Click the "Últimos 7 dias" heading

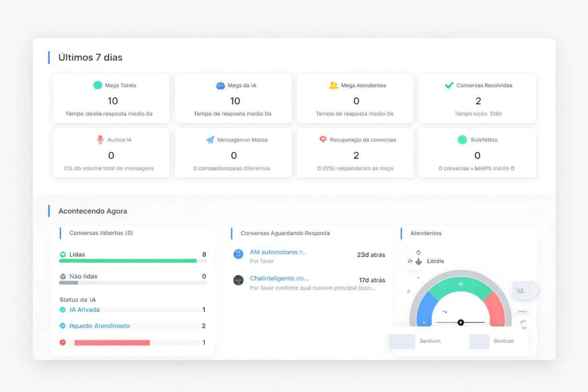coord(90,58)
